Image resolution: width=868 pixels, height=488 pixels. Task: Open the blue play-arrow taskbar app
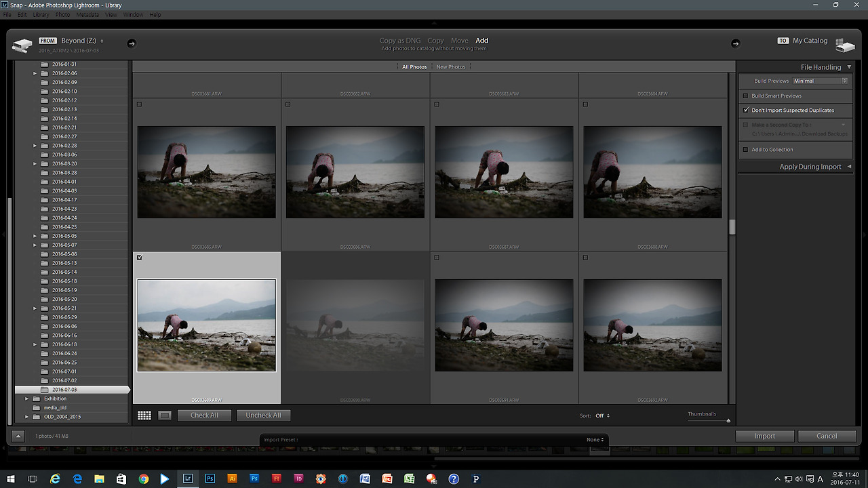coord(165,479)
